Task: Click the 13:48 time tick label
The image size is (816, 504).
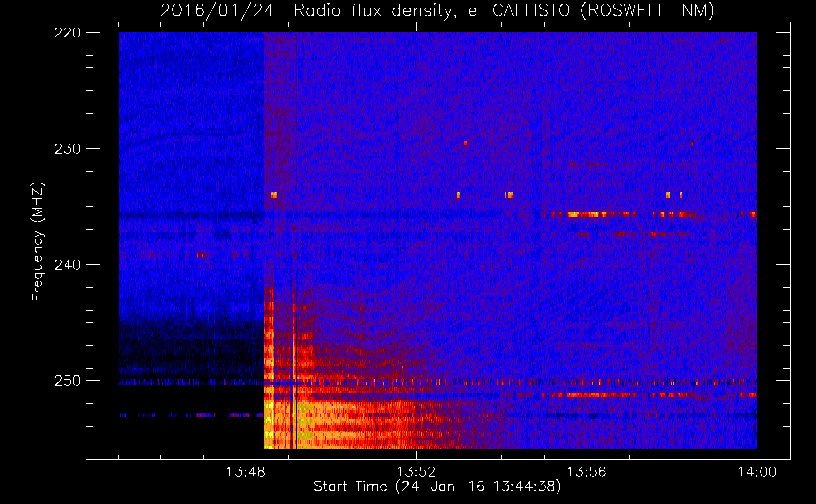Action: 246,472
